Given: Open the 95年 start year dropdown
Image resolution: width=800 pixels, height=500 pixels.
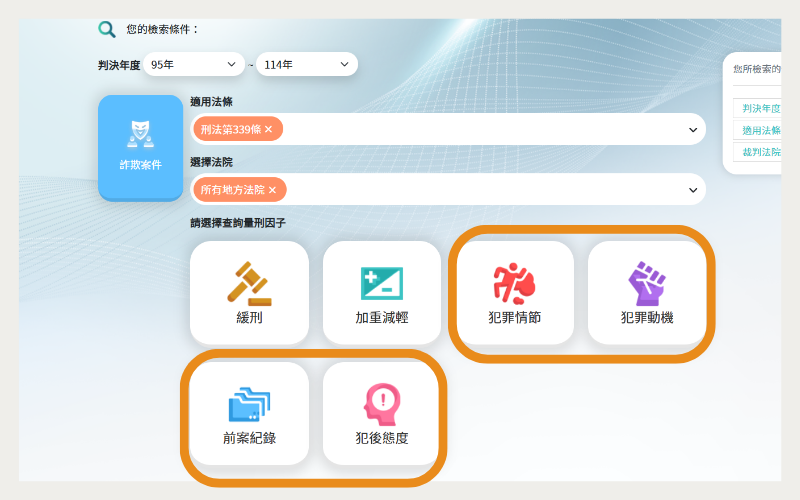Looking at the screenshot, I should pyautogui.click(x=194, y=64).
